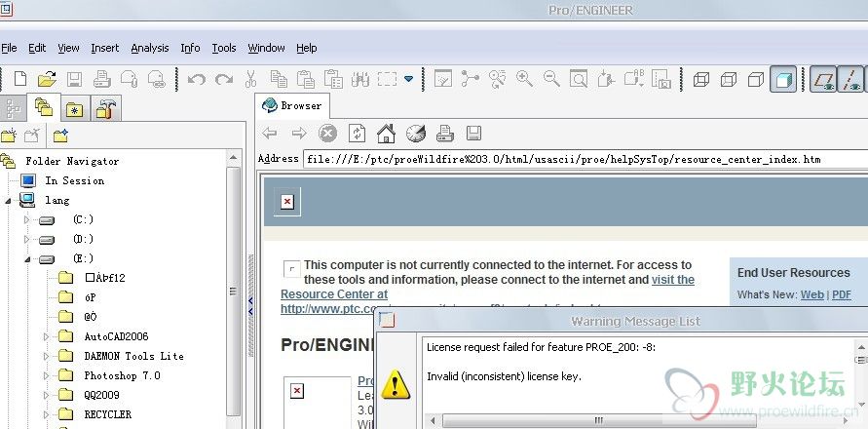Open the What's New Web link
Screen dimensions: 868x429
[x=812, y=294]
